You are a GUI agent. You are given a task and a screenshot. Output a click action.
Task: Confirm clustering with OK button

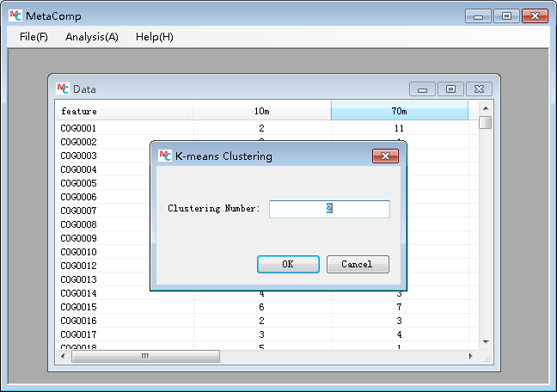[x=288, y=264]
